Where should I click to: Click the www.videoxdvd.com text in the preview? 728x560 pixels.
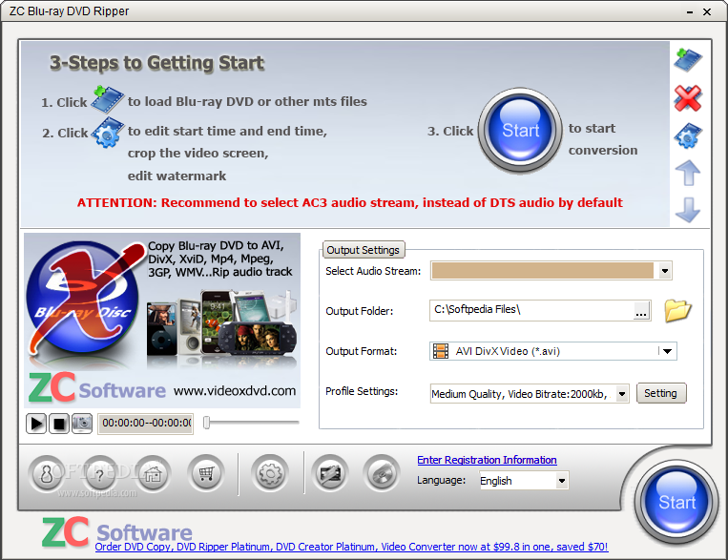235,390
